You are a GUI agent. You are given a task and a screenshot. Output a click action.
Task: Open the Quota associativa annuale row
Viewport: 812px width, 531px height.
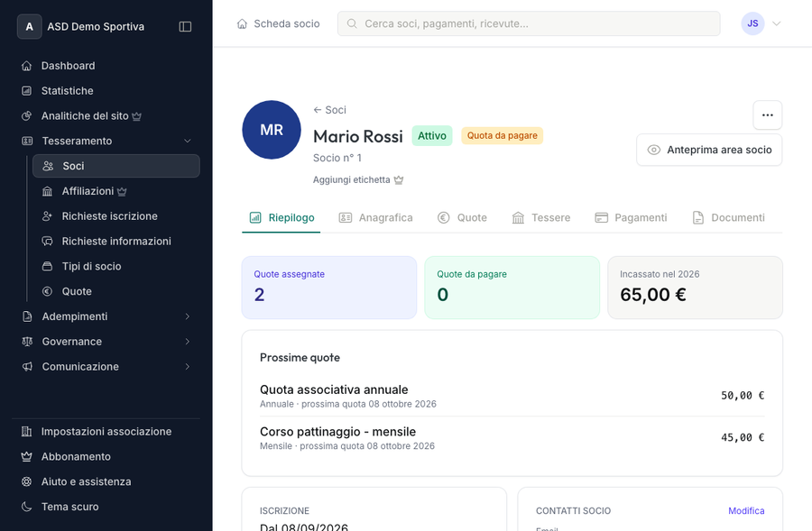(x=512, y=396)
